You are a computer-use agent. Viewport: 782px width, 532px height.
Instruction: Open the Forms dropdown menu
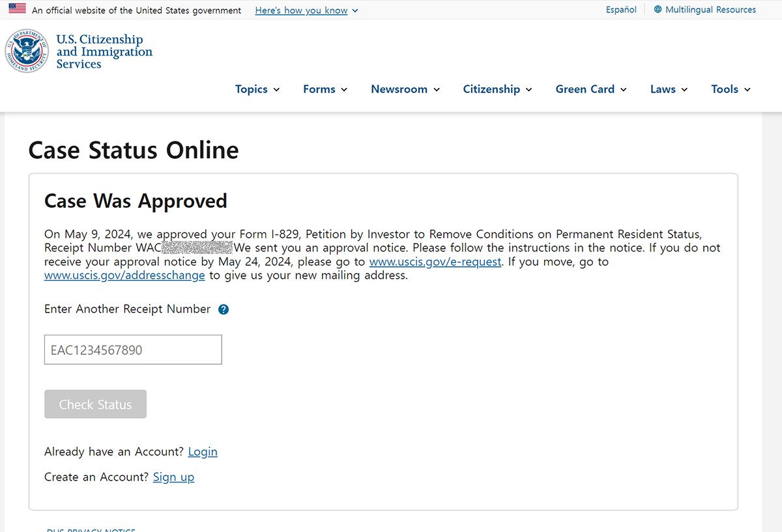point(325,89)
